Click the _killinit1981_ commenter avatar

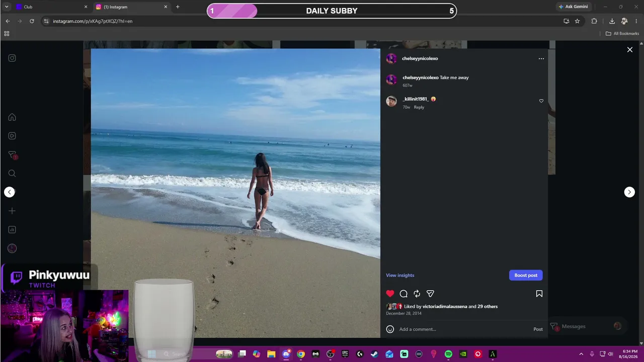click(x=391, y=101)
